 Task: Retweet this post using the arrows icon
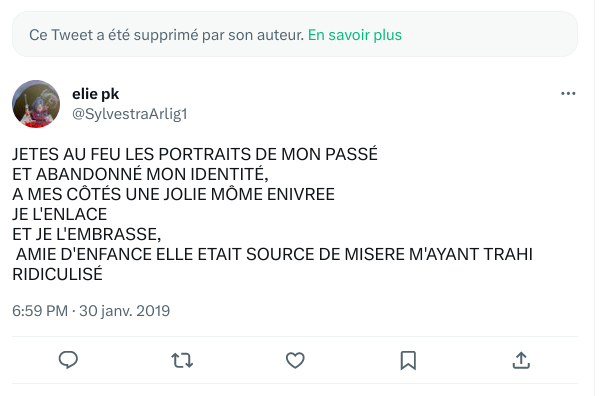pos(182,360)
